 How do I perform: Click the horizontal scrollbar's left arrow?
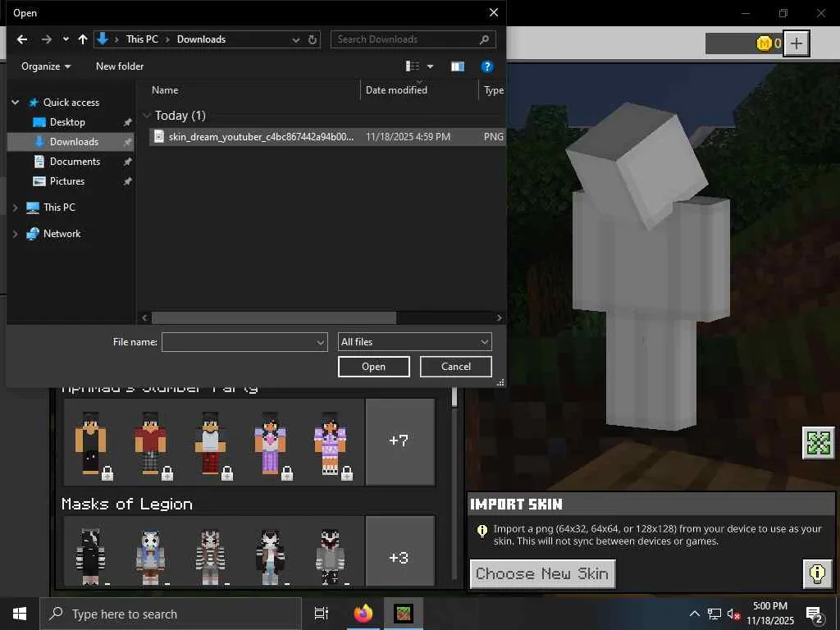point(144,317)
